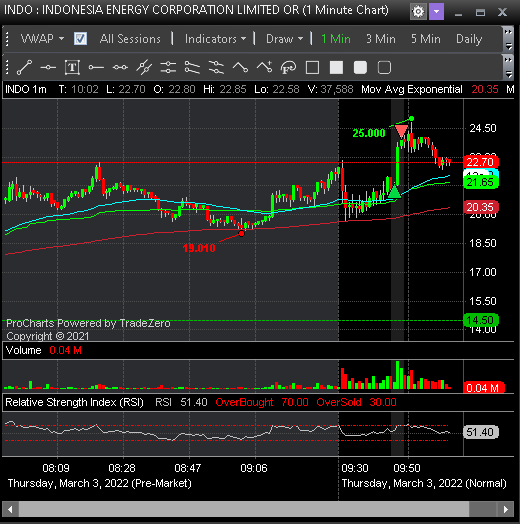Select the parallel horizontal lines tool
This screenshot has height=524, width=520.
click(168, 68)
